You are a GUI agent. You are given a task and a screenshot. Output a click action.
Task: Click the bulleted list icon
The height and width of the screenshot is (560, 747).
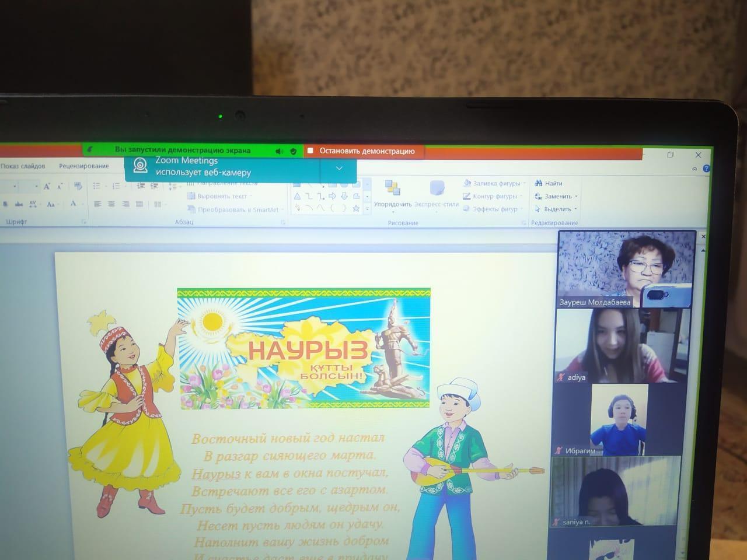tap(97, 186)
